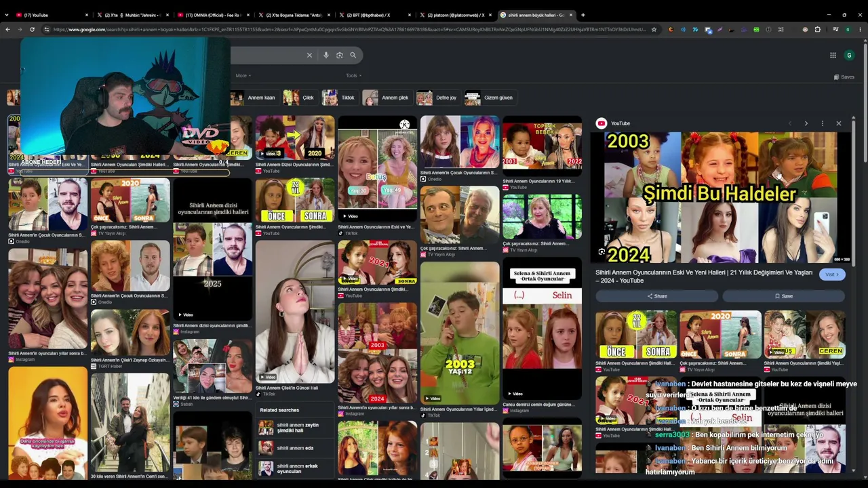
Task: Open the '2003 YAŞ:12' green sweater boy result
Action: coord(460,334)
